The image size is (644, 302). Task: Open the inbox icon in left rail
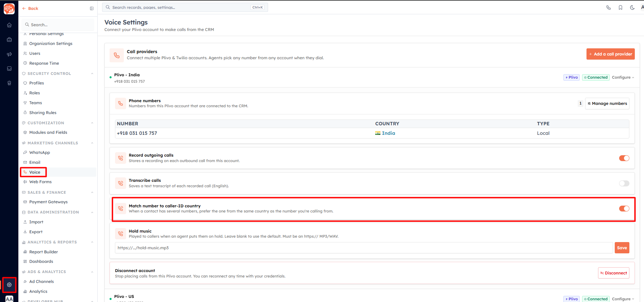[9, 68]
